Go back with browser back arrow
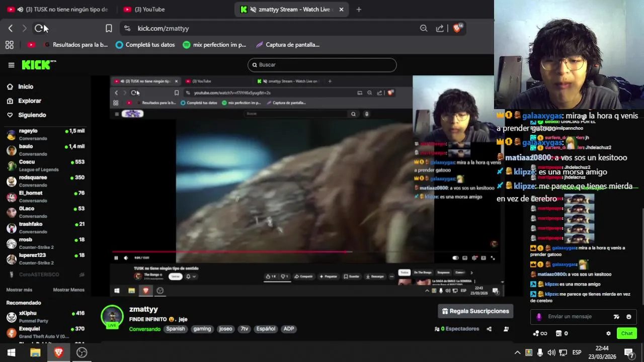This screenshot has height=362, width=644. [10, 29]
